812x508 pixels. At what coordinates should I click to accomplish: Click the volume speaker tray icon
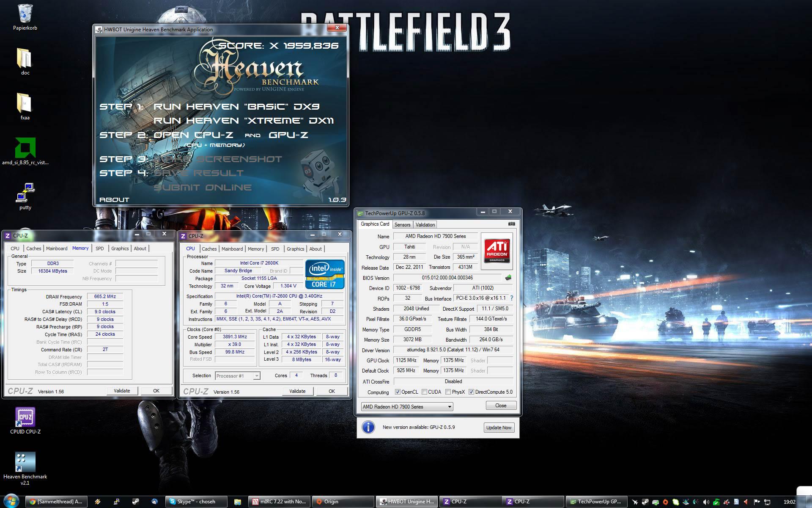pyautogui.click(x=706, y=502)
